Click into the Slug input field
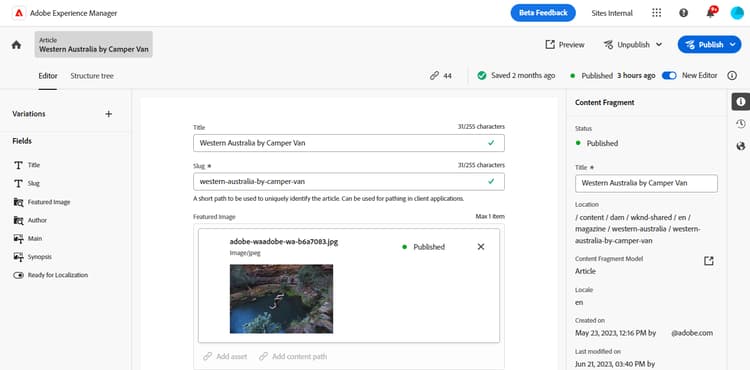This screenshot has width=750, height=370. click(349, 182)
